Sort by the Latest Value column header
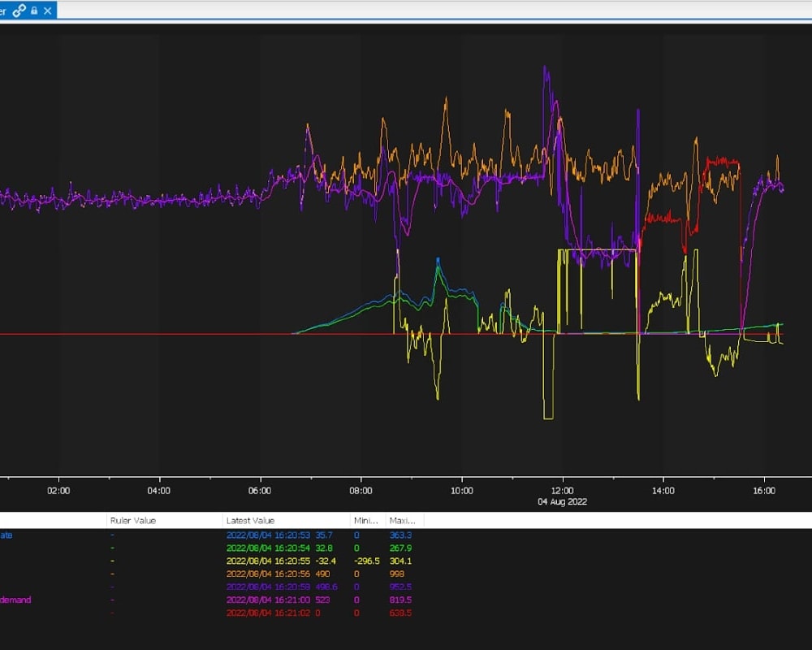 pyautogui.click(x=286, y=521)
